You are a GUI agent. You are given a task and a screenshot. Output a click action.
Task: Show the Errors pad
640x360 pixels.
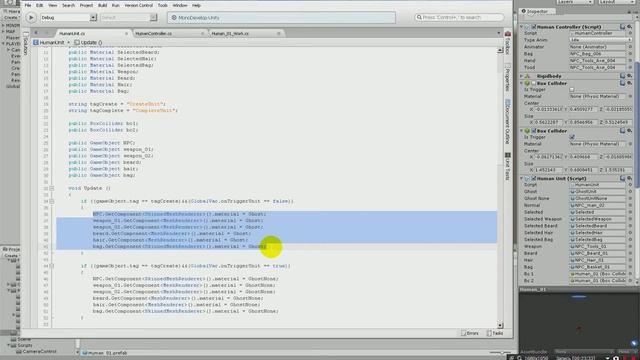[x=469, y=333]
